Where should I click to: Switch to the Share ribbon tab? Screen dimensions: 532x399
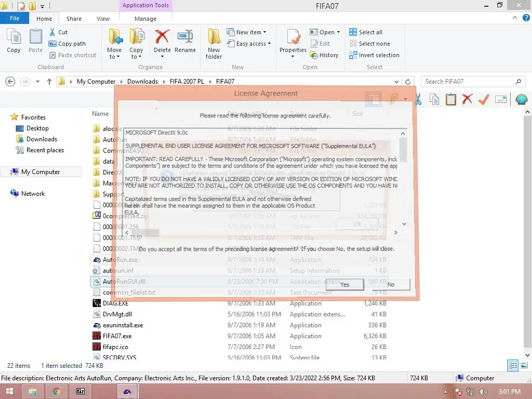(x=74, y=19)
